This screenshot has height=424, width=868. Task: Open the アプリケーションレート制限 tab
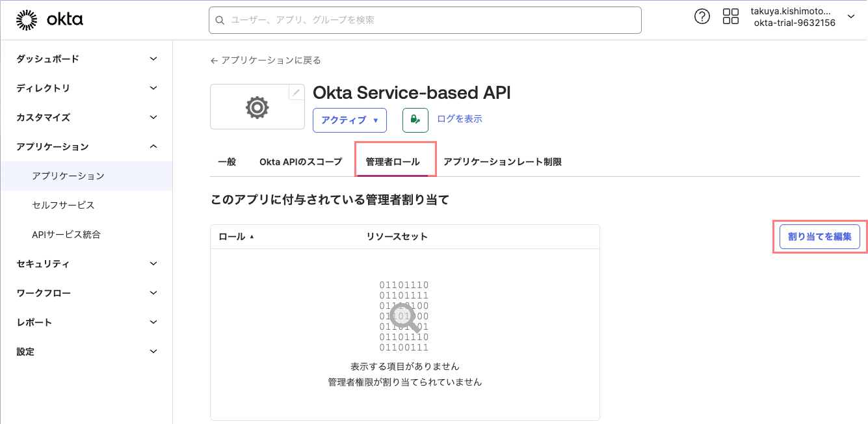502,162
